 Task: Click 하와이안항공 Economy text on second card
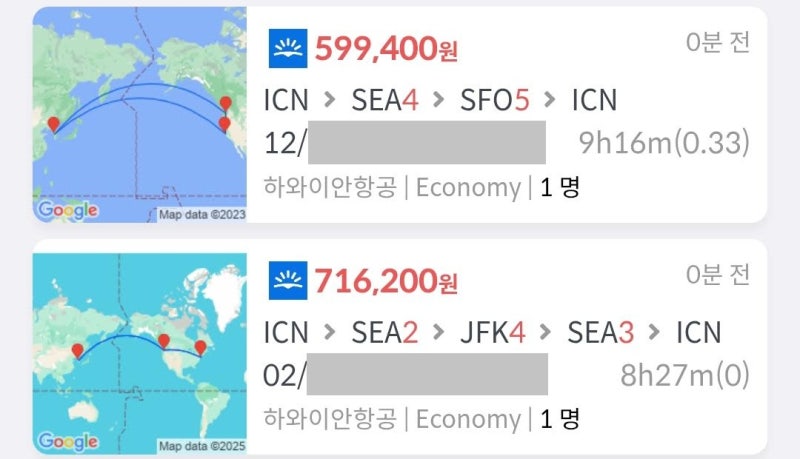[x=392, y=419]
